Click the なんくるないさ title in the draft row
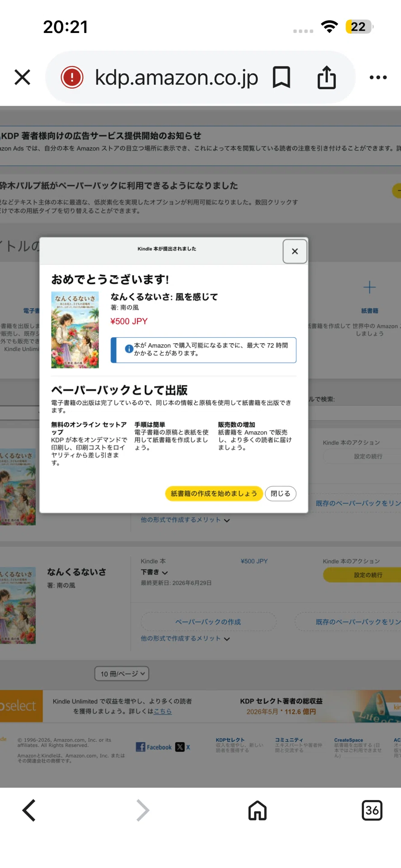 point(77,572)
